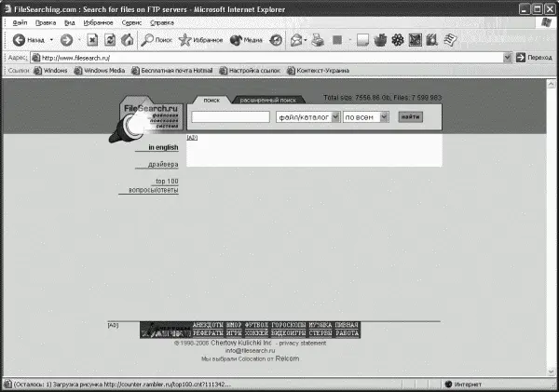Follow the 'in english' link
This screenshot has height=392, width=559.
[162, 147]
